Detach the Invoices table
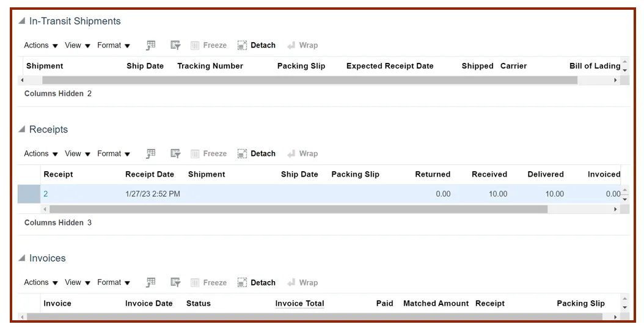The height and width of the screenshot is (327, 644). (x=257, y=282)
